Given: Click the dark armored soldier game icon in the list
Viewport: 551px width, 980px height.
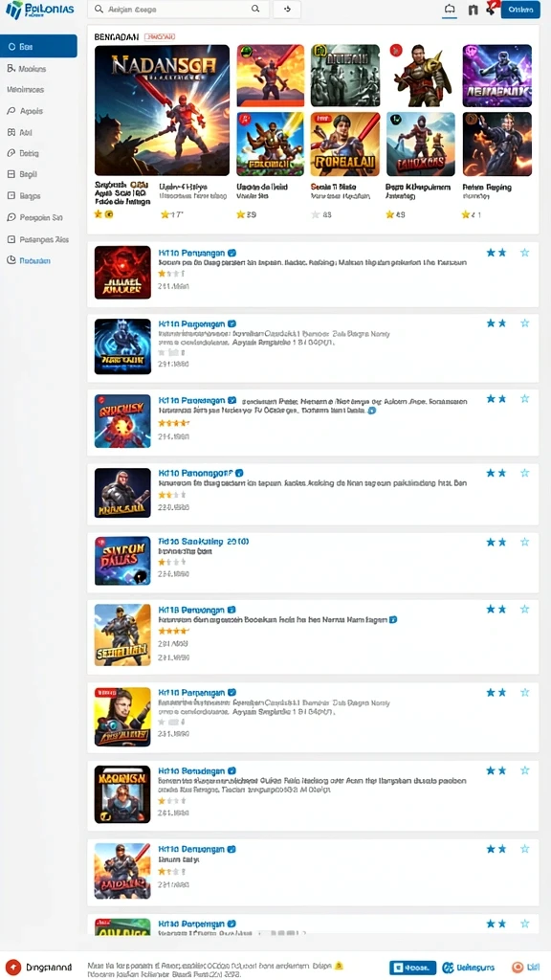Looking at the screenshot, I should 122,493.
